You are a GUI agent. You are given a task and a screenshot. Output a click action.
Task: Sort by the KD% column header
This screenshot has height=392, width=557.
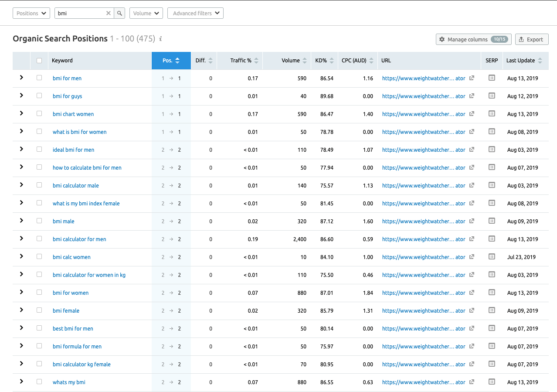(321, 61)
